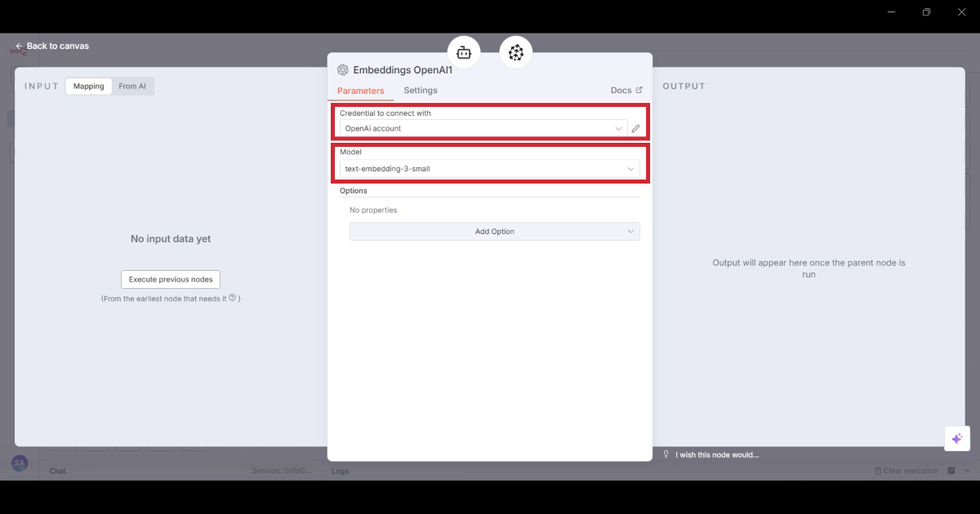The image size is (980, 514).
Task: Switch input view to From AI
Action: [132, 86]
